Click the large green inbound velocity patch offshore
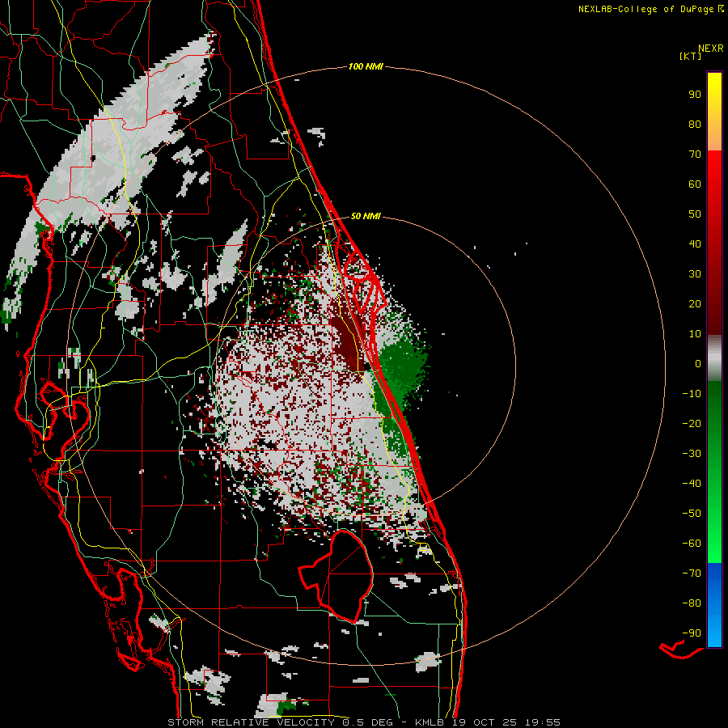 (403, 366)
